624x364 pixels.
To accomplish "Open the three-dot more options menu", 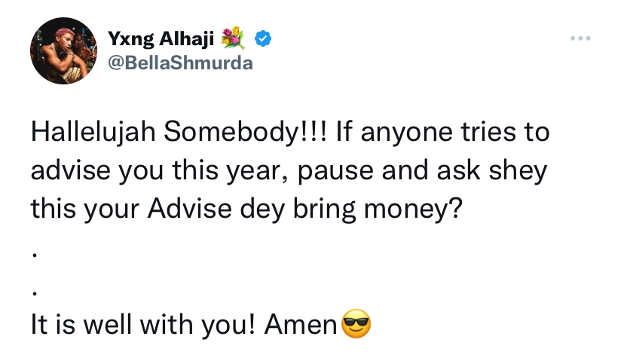I will 580,38.
